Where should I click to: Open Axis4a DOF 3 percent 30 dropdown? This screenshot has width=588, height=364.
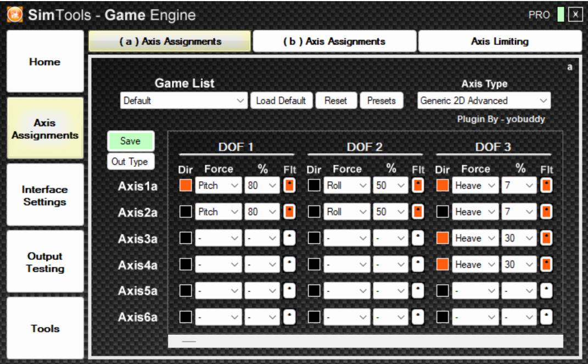tap(519, 264)
